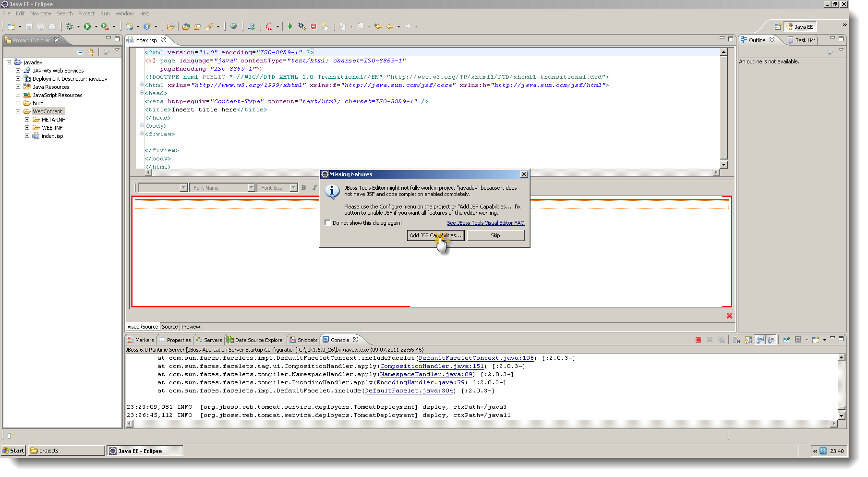Click the web browser globe toolbar icon
This screenshot has height=477, width=868.
click(233, 27)
